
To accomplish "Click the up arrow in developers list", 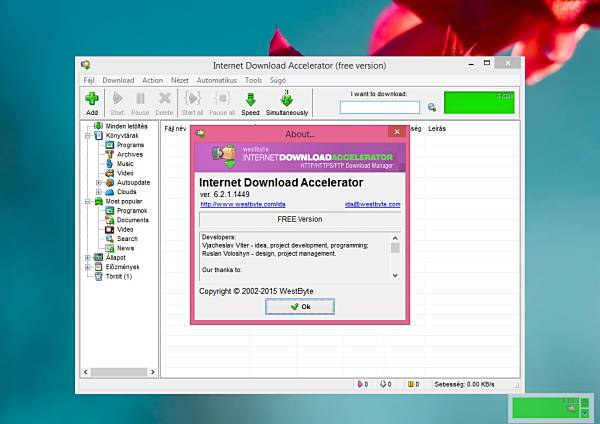I will 395,238.
